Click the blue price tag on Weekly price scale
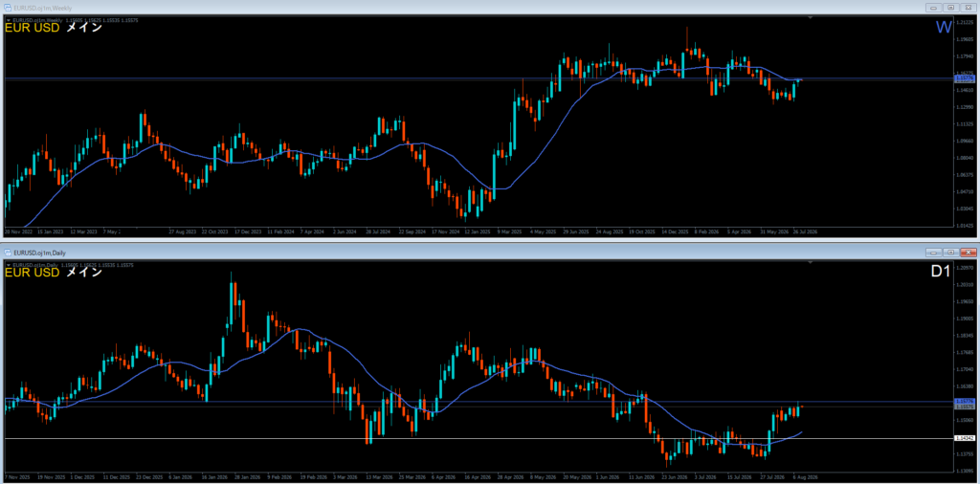The height and width of the screenshot is (484, 980). (965, 79)
